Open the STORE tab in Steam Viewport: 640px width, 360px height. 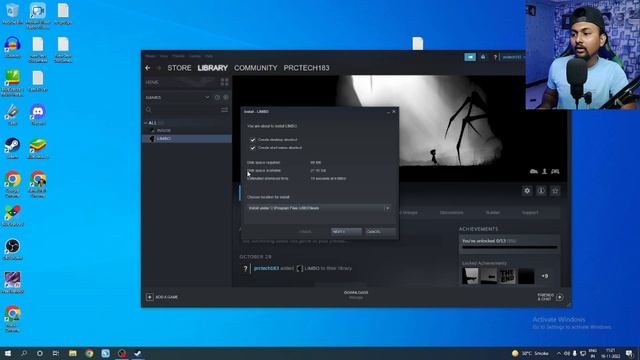[179, 68]
